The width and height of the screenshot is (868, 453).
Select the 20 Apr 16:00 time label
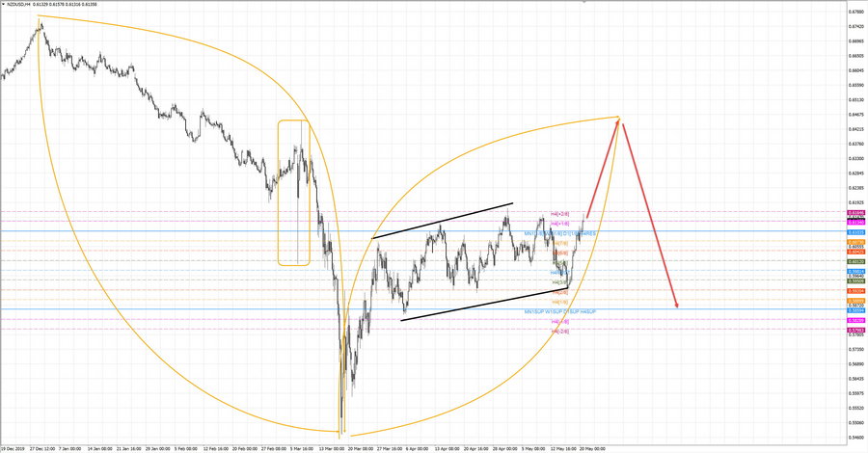[476, 449]
